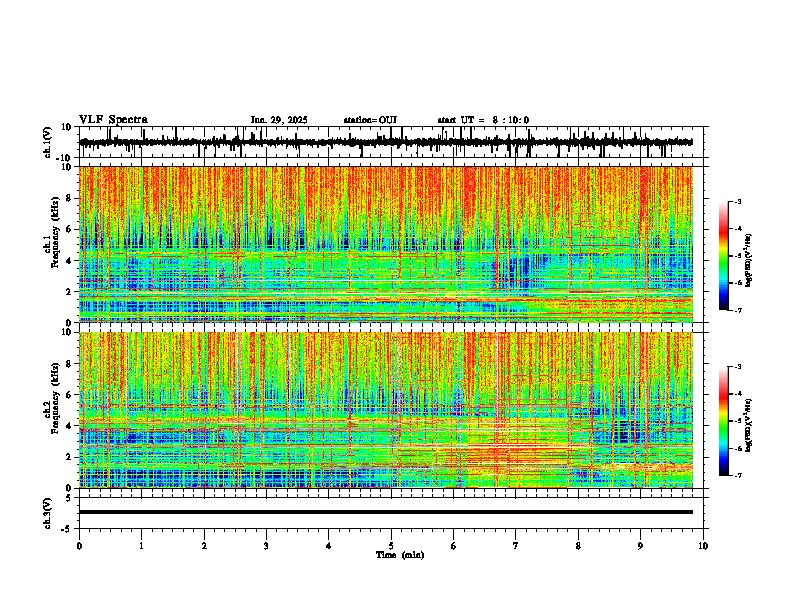Click time axis tick "4"
Viewport: 792px width, 612px height.
point(329,546)
